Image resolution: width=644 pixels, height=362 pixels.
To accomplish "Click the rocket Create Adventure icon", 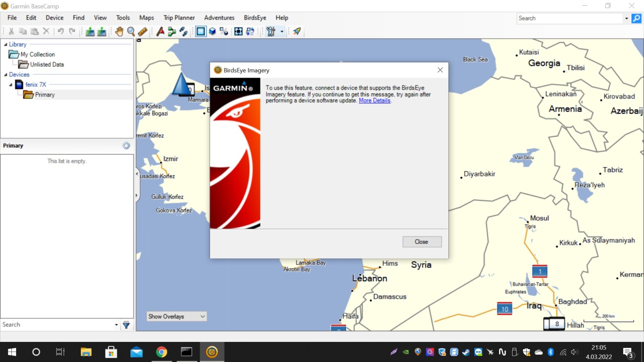I will coord(297,31).
